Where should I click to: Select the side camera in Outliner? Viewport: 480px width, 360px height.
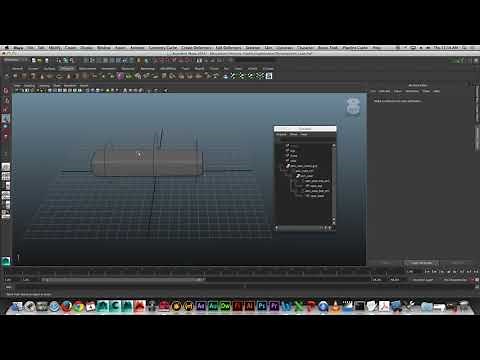pos(292,161)
